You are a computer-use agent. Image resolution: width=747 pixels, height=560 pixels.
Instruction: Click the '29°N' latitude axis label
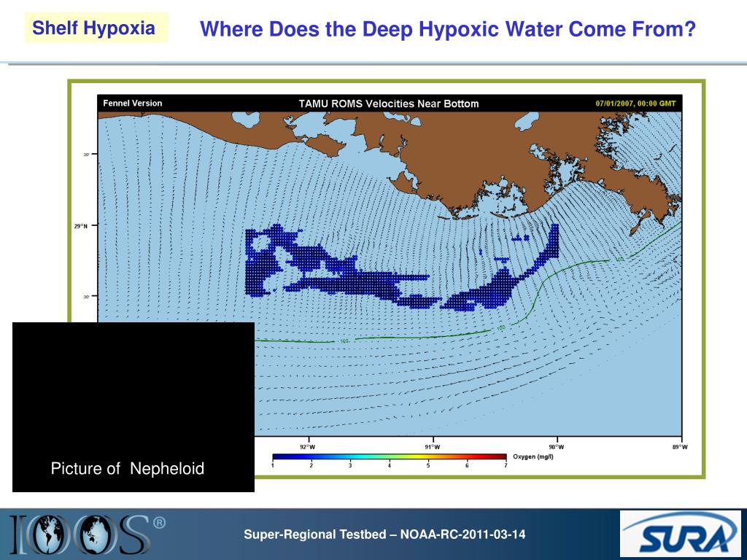point(80,226)
